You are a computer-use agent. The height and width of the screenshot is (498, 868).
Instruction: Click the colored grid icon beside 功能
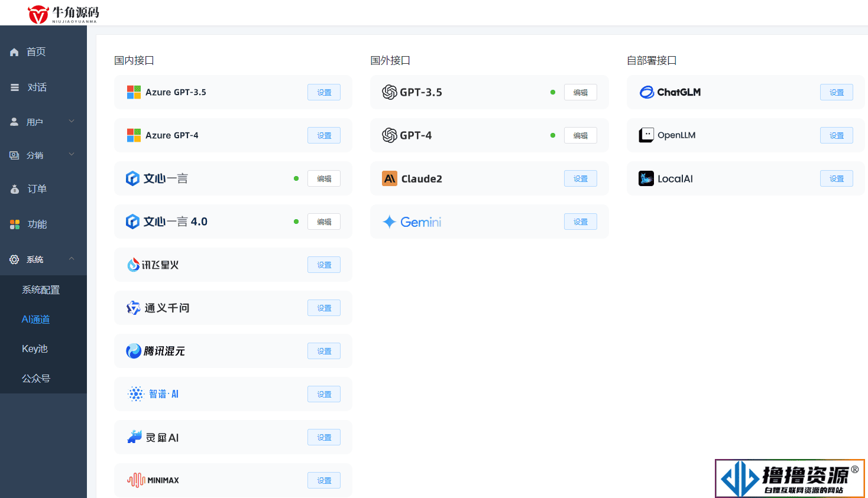click(x=15, y=224)
